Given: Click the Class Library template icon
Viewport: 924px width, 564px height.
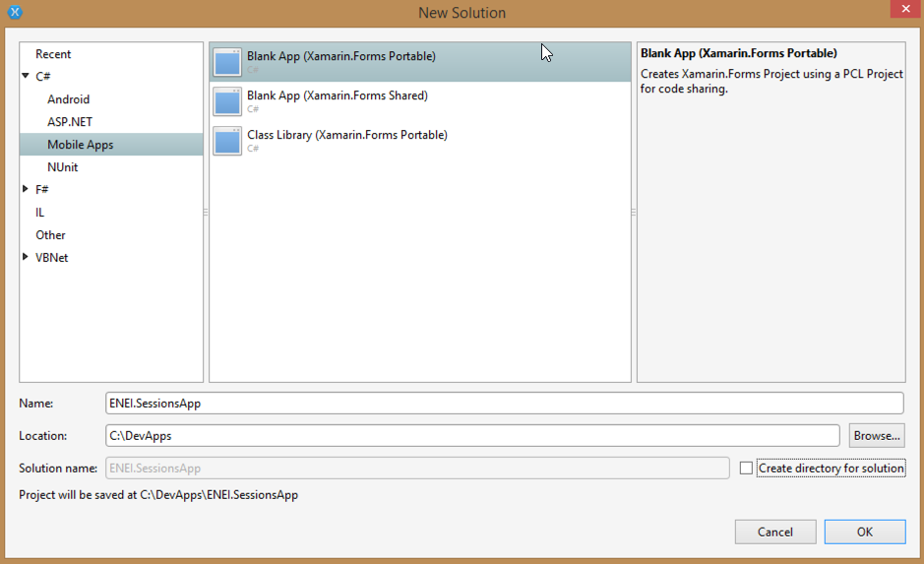Looking at the screenshot, I should (227, 141).
